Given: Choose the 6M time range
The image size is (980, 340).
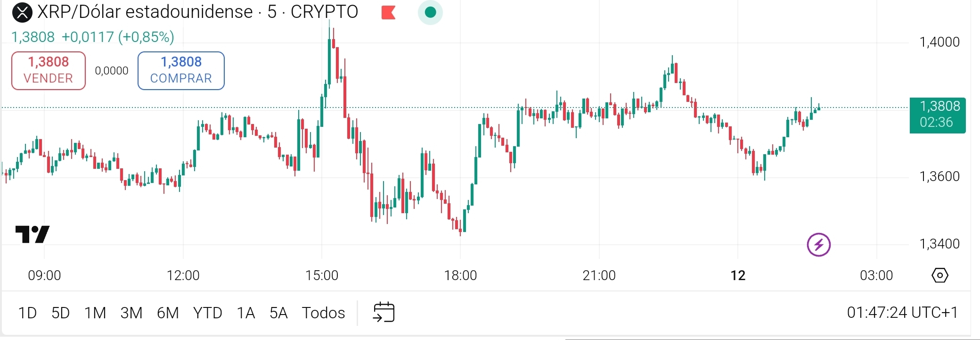Looking at the screenshot, I should click(168, 313).
